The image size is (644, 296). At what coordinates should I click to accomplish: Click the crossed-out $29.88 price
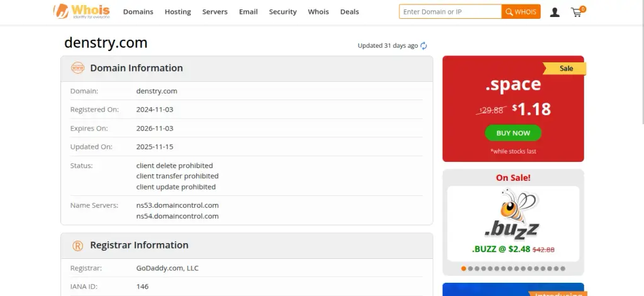(491, 110)
